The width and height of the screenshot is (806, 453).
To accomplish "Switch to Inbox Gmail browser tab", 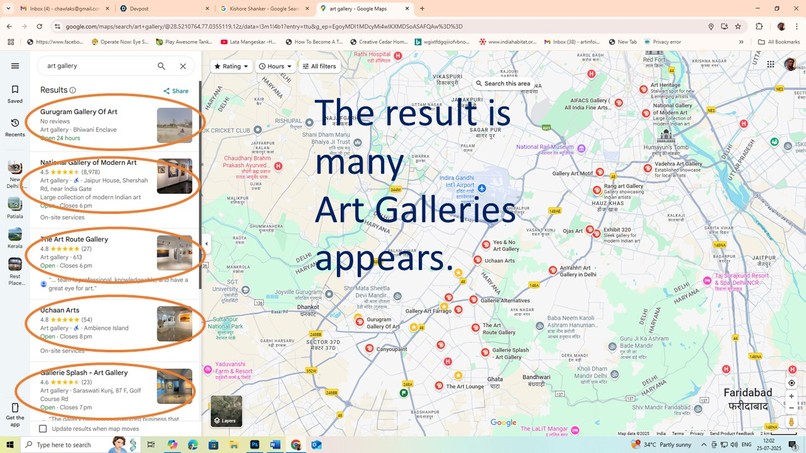I will (x=64, y=9).
